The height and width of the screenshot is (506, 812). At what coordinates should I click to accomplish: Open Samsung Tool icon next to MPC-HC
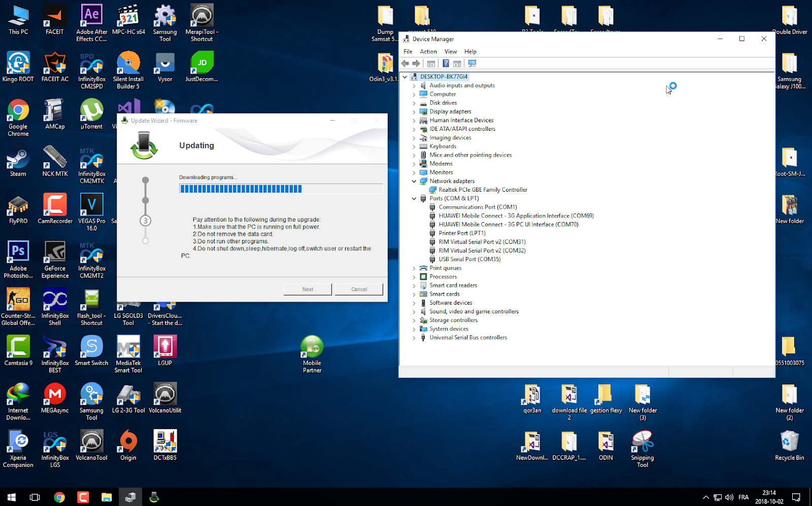click(x=165, y=23)
